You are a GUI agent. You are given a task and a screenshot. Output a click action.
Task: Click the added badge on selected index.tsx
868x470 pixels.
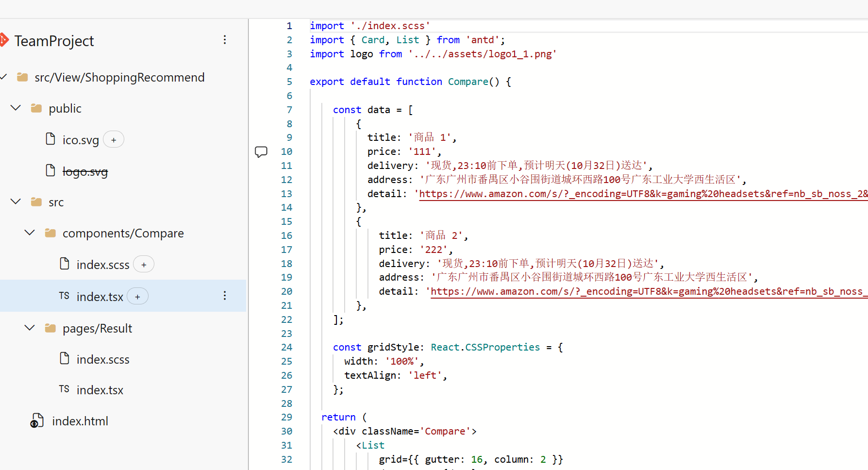(x=138, y=297)
